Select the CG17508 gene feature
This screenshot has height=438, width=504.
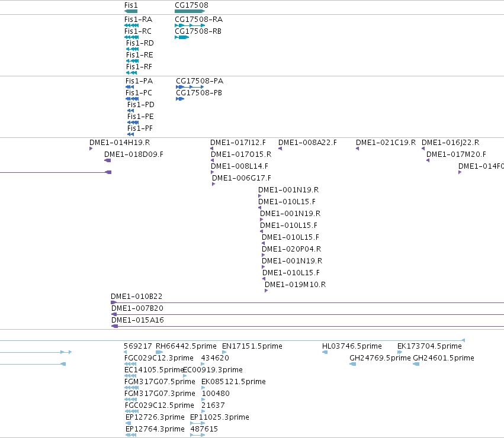pos(190,11)
